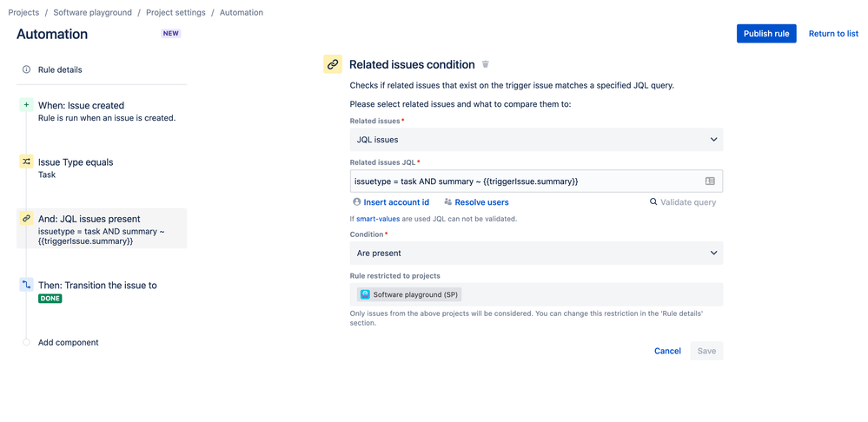
Task: Click the trash icon beside Related issues condition
Action: click(x=486, y=64)
